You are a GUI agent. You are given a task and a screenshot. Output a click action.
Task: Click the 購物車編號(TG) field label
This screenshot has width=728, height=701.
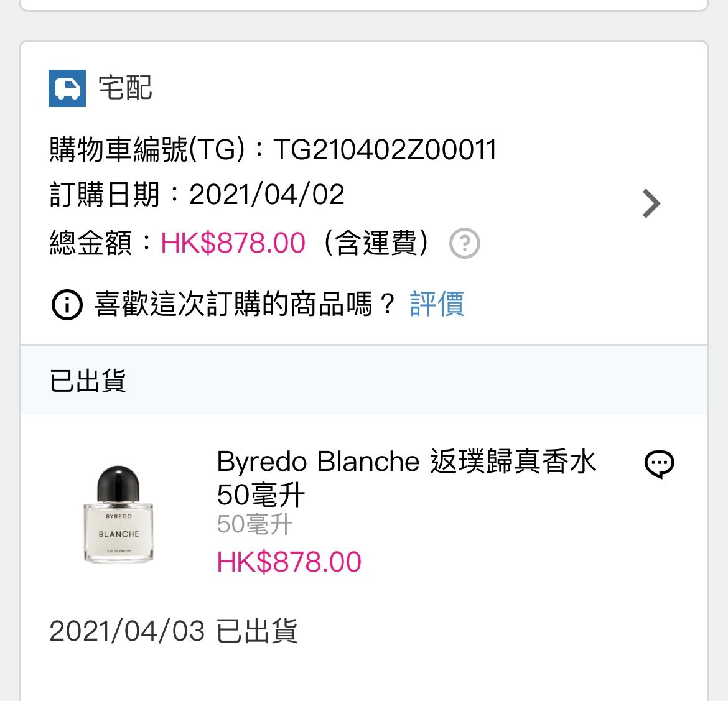(x=147, y=150)
